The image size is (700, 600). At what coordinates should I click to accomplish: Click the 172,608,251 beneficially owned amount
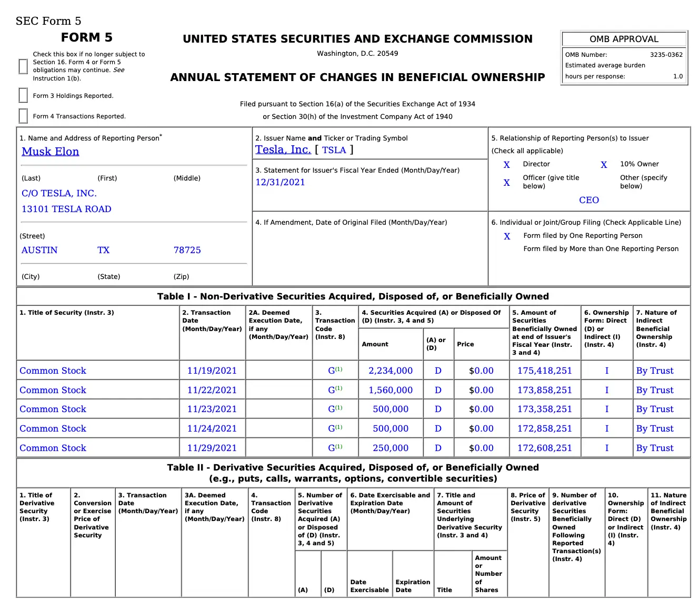point(544,448)
